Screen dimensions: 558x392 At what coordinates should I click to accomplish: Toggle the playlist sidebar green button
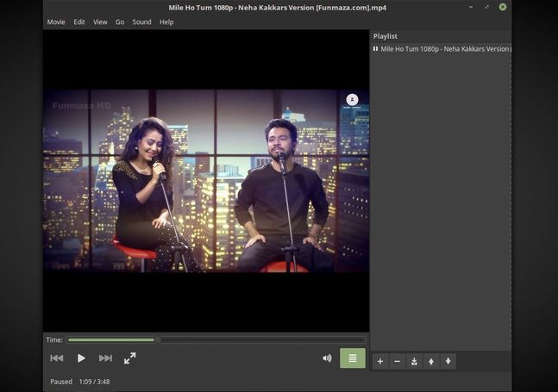point(353,358)
